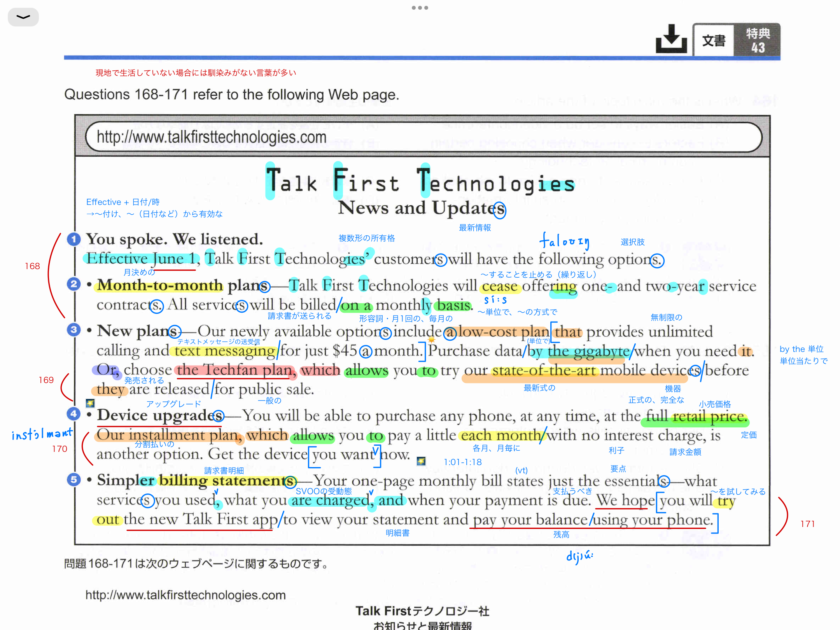Tap the blue note テキストメッセージの送受信

pos(219,341)
